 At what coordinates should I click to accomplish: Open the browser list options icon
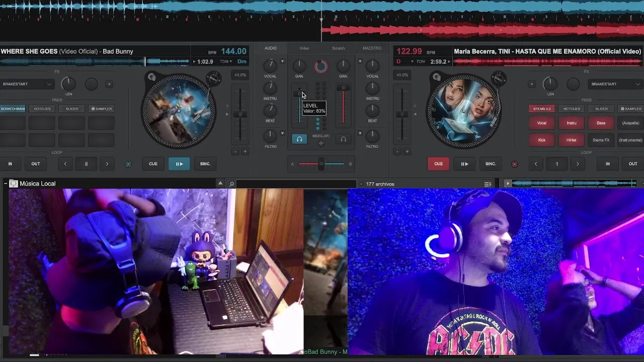pyautogui.click(x=488, y=184)
